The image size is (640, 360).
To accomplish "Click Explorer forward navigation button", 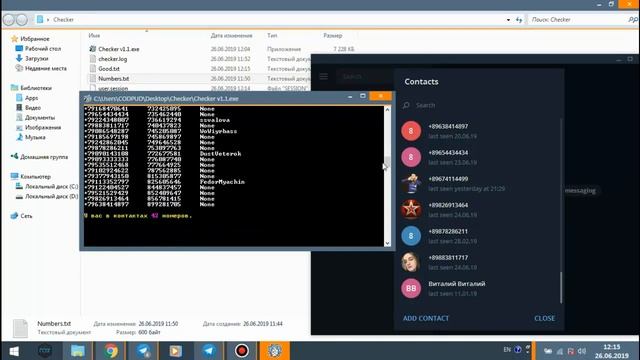I will pos(22,20).
